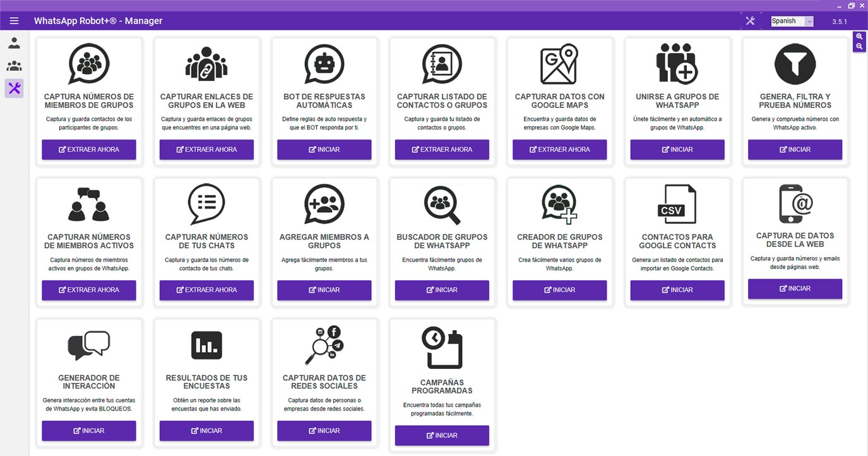Click the 'UNIRSE A GRUPOS DE WHATSAPP' title

coord(677,101)
